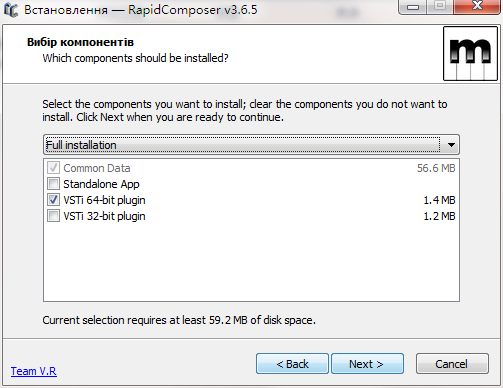Click the maximize window button
Viewport: 503px width, 388px height.
[x=440, y=6]
